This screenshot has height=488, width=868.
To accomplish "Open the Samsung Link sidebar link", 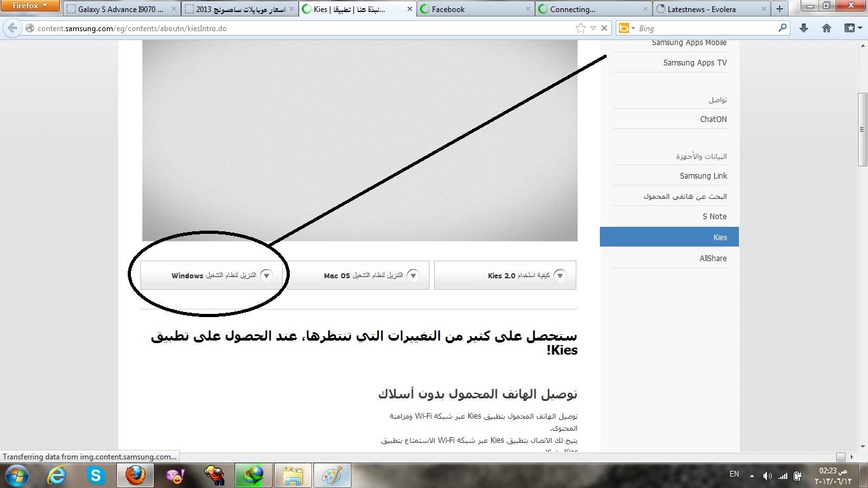I will (x=703, y=176).
